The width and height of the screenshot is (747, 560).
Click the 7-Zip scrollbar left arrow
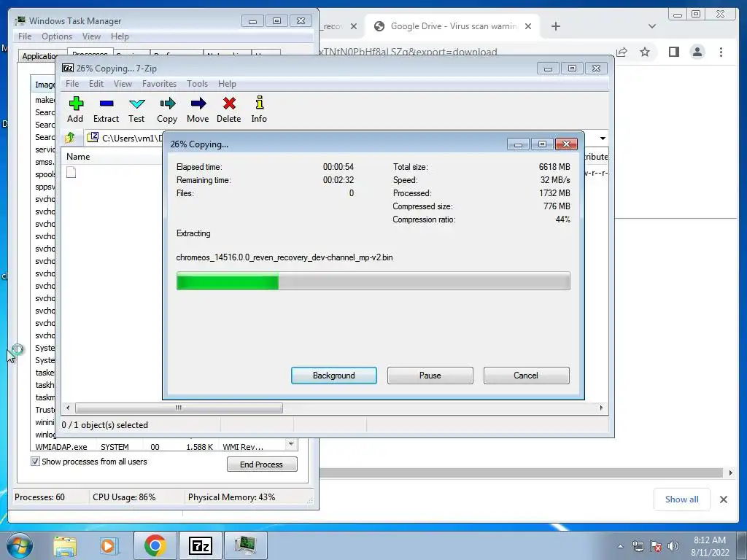coord(68,408)
